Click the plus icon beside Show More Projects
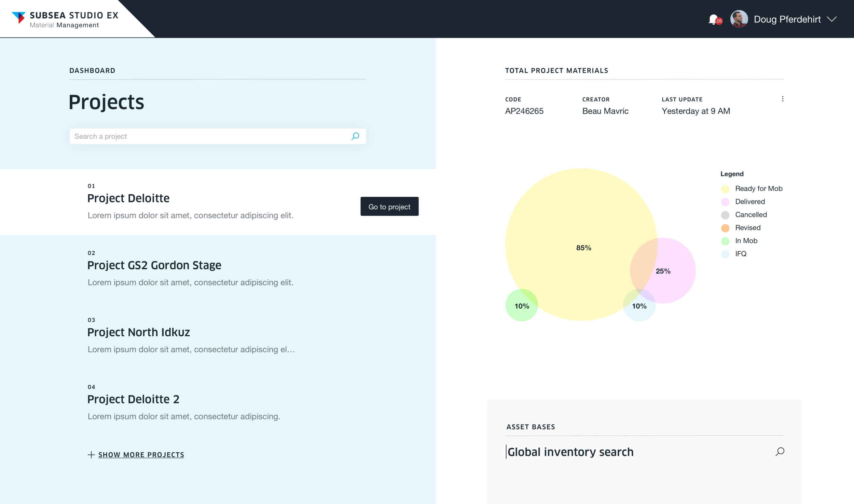The image size is (854, 504). (x=91, y=455)
